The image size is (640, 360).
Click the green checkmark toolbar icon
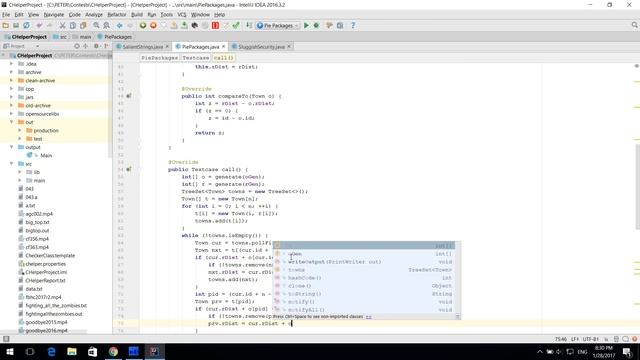click(236, 25)
